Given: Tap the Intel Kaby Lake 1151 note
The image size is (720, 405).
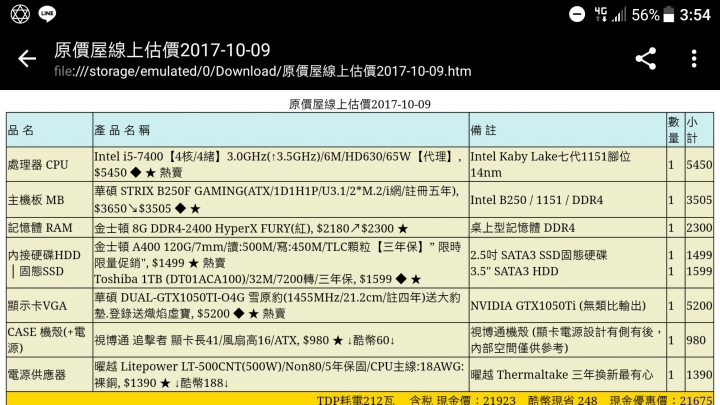Looking at the screenshot, I should tap(550, 164).
